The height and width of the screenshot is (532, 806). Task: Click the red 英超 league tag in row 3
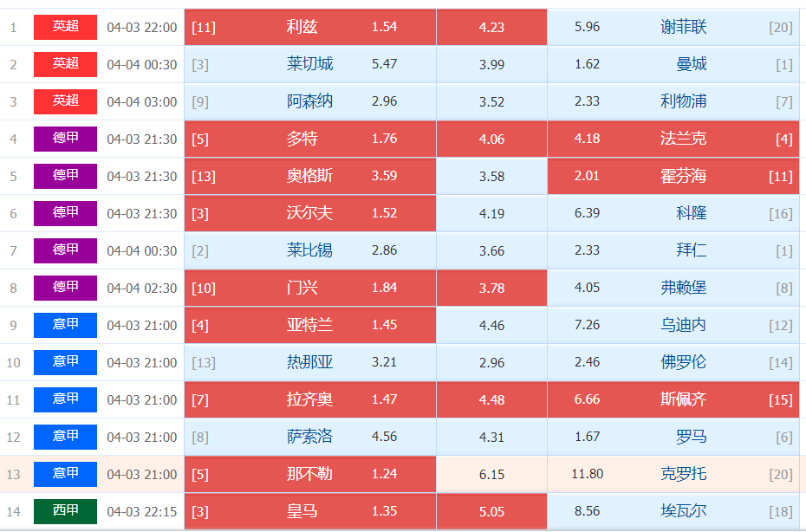[x=65, y=101]
